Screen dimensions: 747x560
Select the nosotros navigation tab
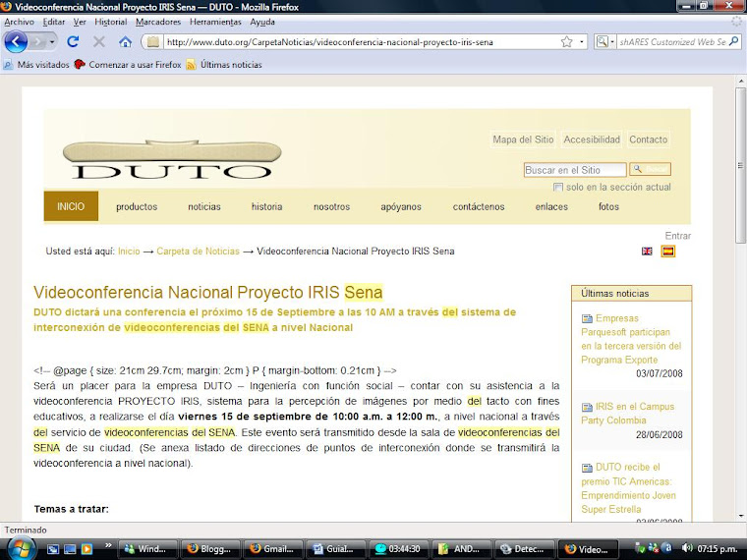click(x=331, y=206)
